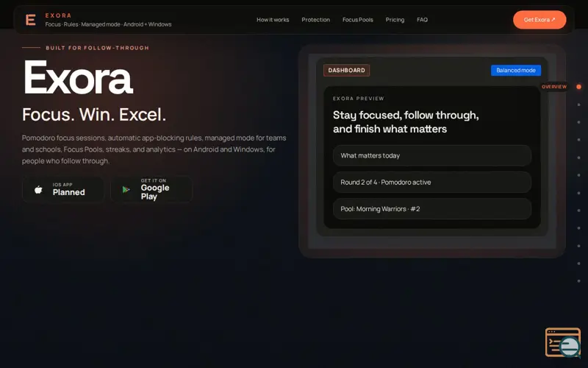Select the What matters today row
Image resolution: width=588 pixels, height=368 pixels.
(432, 155)
